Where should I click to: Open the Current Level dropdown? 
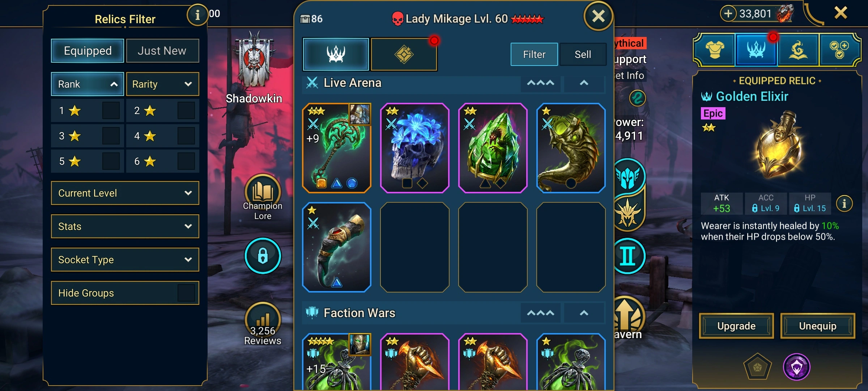(x=125, y=193)
